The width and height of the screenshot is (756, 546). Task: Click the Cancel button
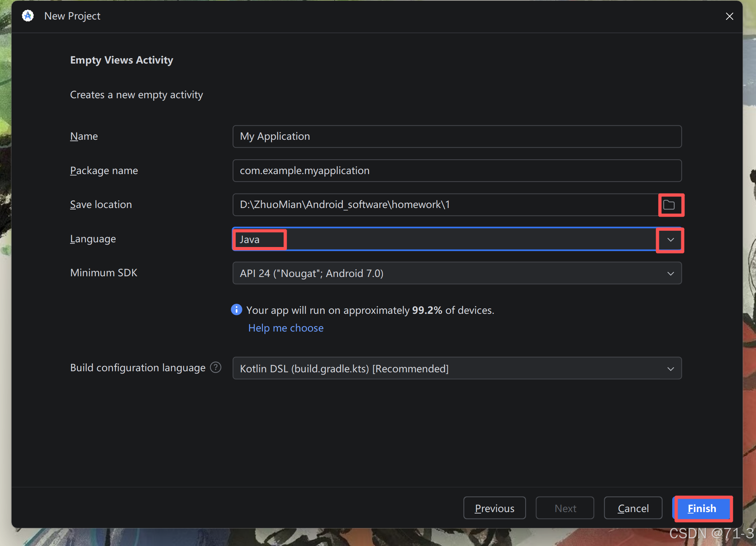[633, 508]
